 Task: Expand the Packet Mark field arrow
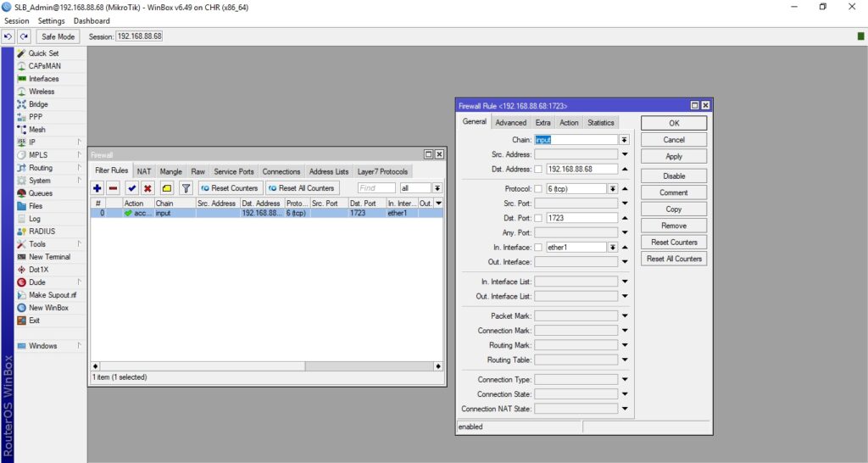[x=625, y=316]
